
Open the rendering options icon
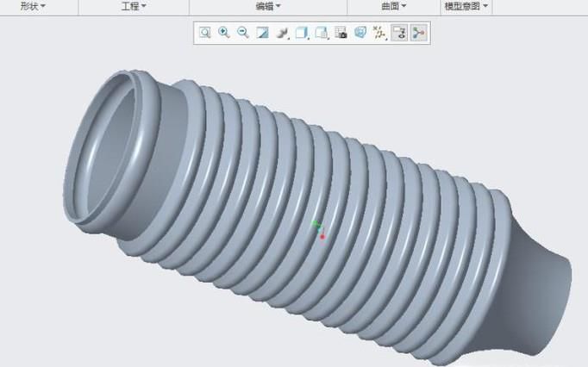(282, 33)
